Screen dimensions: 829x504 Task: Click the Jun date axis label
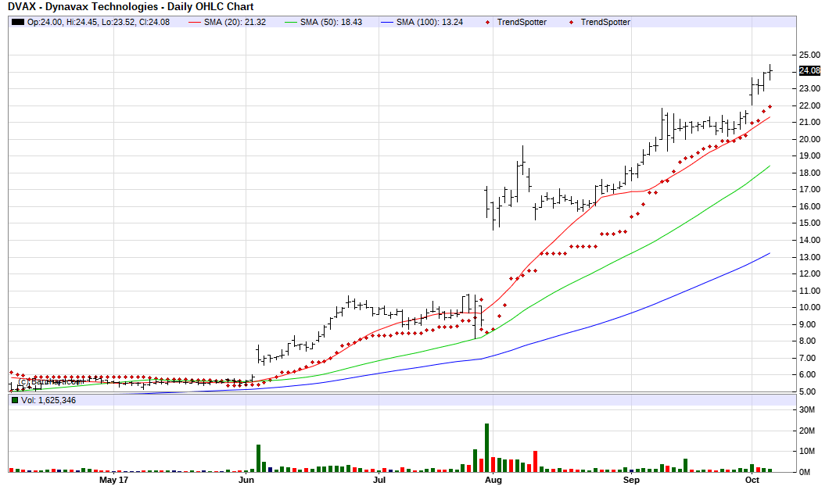point(246,480)
